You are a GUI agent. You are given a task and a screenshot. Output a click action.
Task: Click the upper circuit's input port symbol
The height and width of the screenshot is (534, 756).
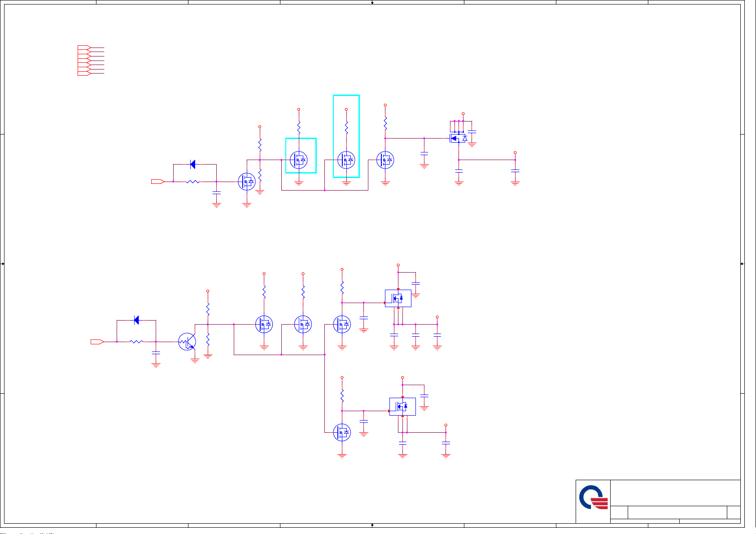pos(158,182)
